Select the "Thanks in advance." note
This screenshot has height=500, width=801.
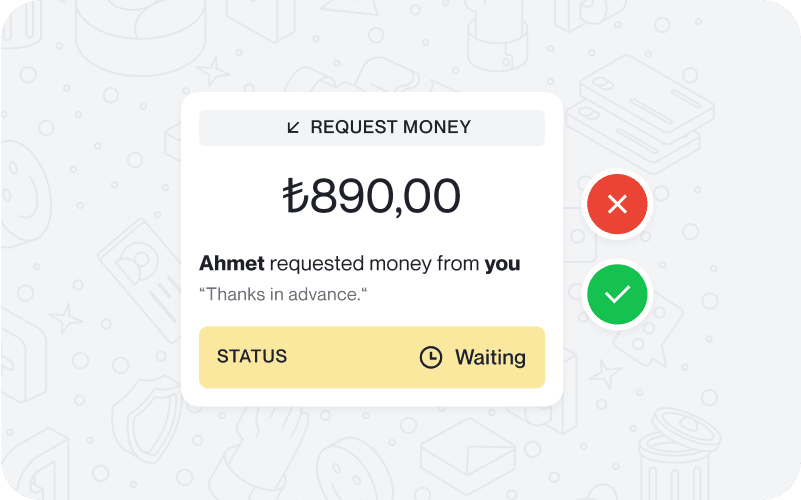click(283, 294)
